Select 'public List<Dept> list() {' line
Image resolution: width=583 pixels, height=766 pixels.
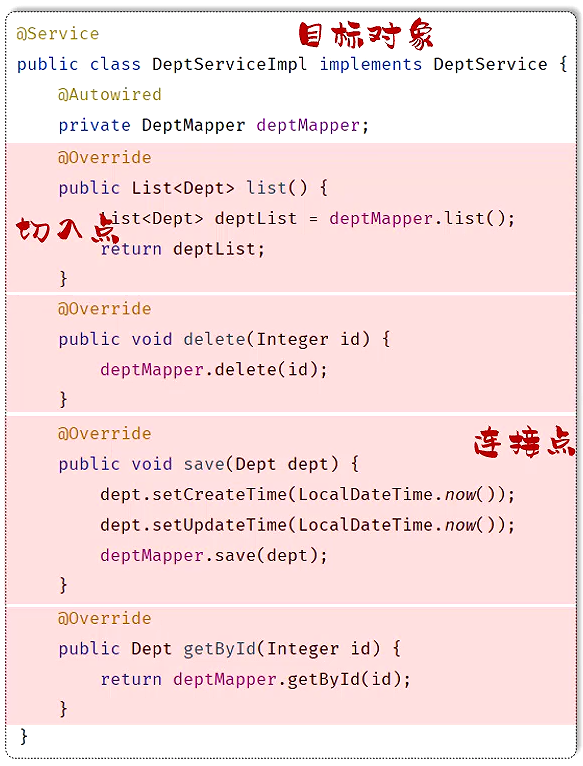coord(193,188)
